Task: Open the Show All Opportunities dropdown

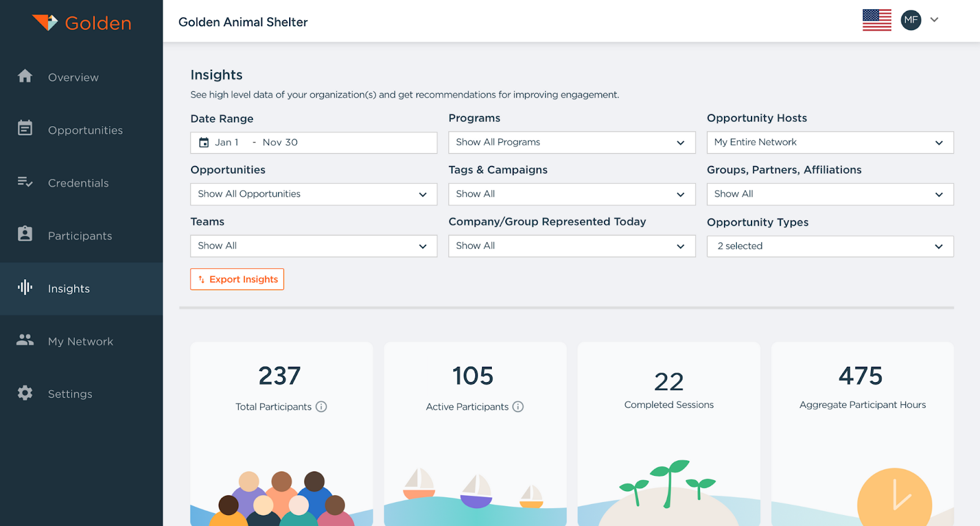Action: coord(314,194)
